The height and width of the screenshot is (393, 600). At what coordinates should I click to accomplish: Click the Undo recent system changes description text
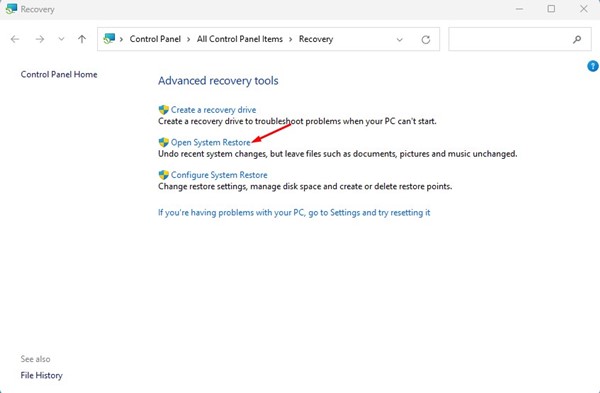(338, 154)
